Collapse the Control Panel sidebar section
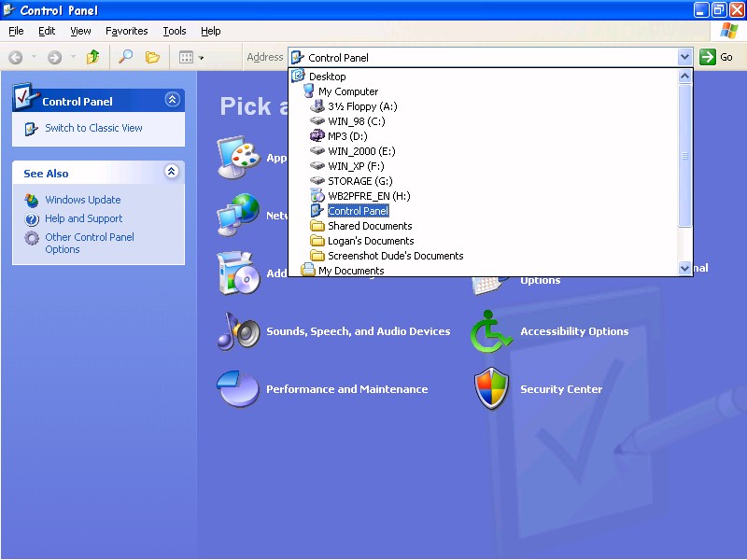The height and width of the screenshot is (560, 747). coord(172,100)
